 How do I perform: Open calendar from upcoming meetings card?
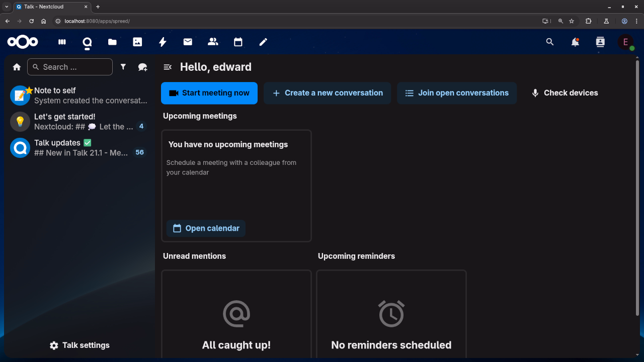[206, 228]
